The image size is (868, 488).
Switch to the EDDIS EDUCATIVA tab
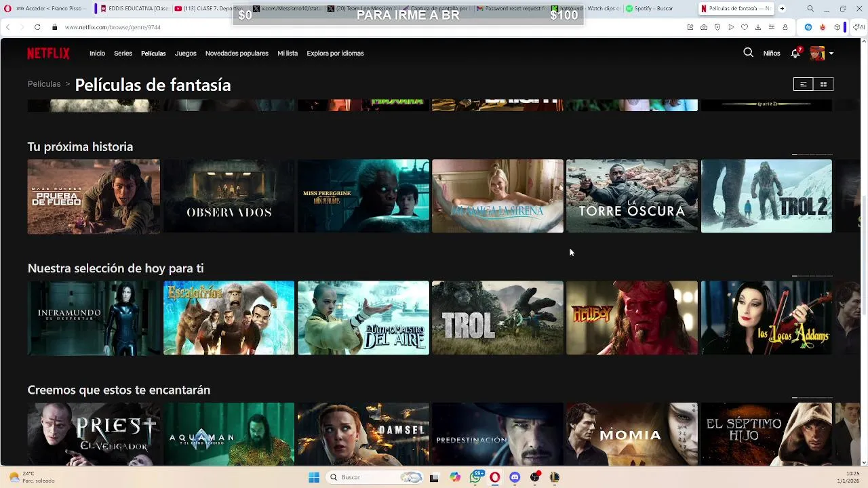[x=134, y=9]
